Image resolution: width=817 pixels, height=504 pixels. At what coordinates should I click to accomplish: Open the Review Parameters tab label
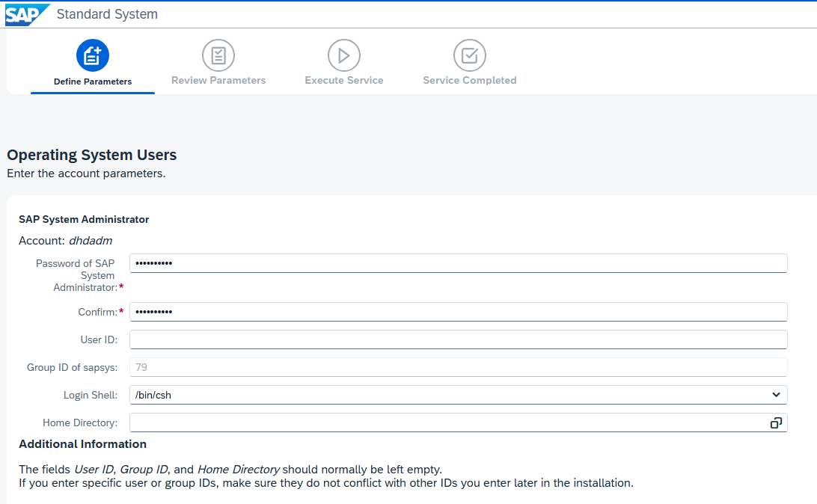click(x=218, y=80)
